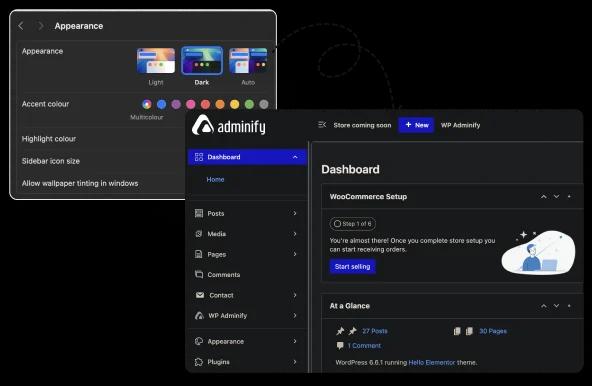
Task: Open the Home submenu link
Action: pyautogui.click(x=215, y=179)
